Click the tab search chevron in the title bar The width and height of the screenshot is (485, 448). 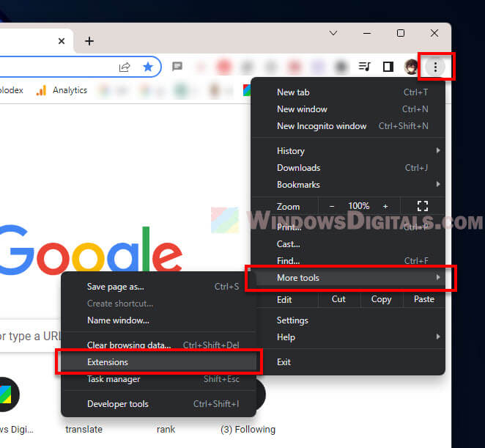pos(333,33)
